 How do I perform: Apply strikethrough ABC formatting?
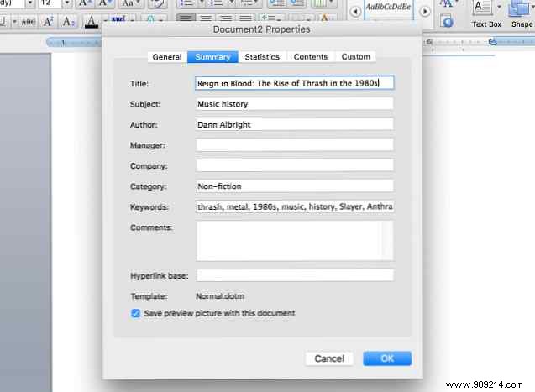29,22
